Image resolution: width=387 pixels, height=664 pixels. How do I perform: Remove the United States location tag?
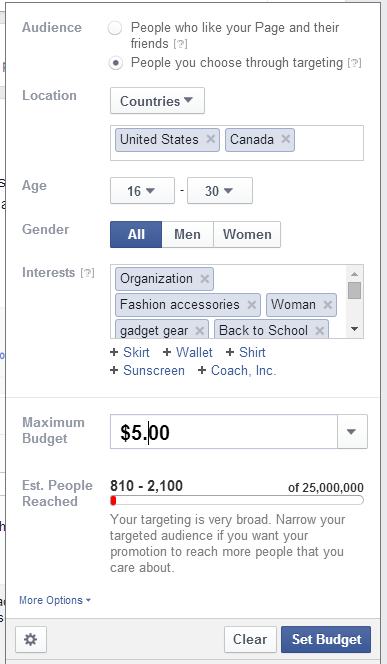tap(210, 139)
